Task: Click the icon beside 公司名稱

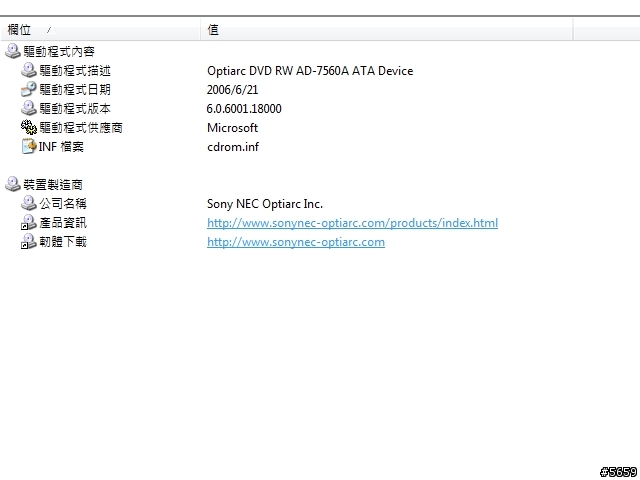Action: point(29,203)
